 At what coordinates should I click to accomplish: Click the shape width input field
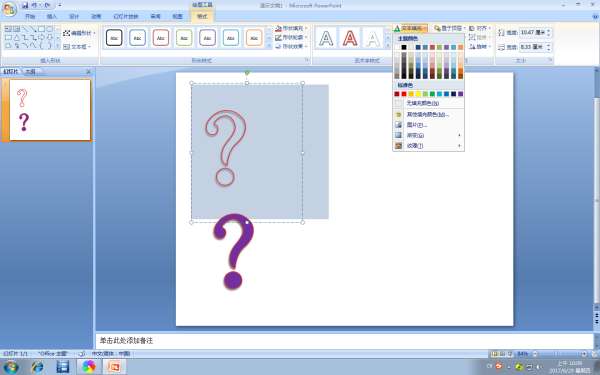coord(532,47)
